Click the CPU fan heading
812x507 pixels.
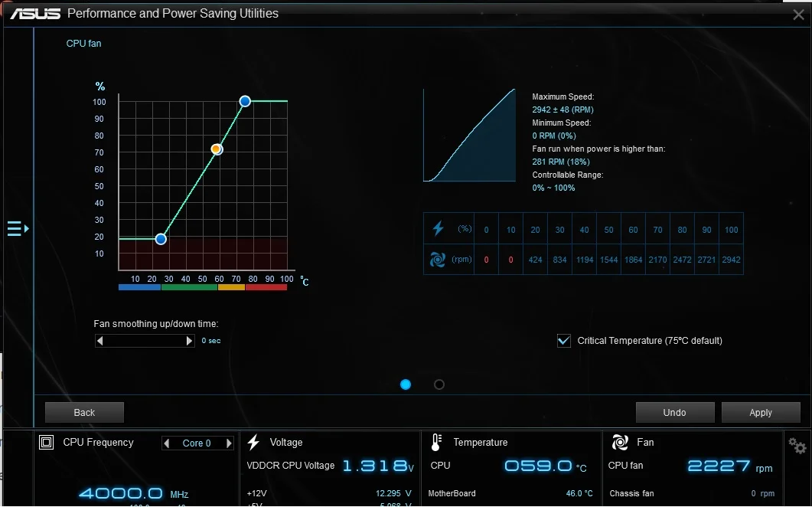[84, 44]
